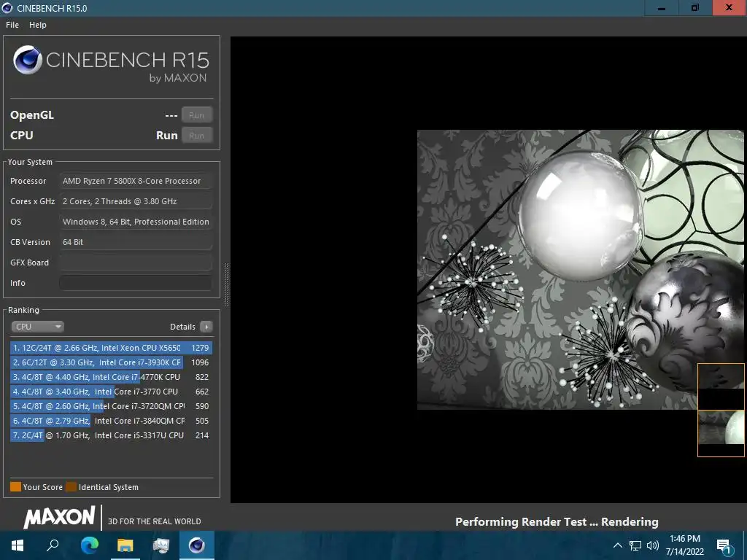This screenshot has width=747, height=560.
Task: Select the Intel Core i7-3840QM ranking row
Action: [111, 421]
